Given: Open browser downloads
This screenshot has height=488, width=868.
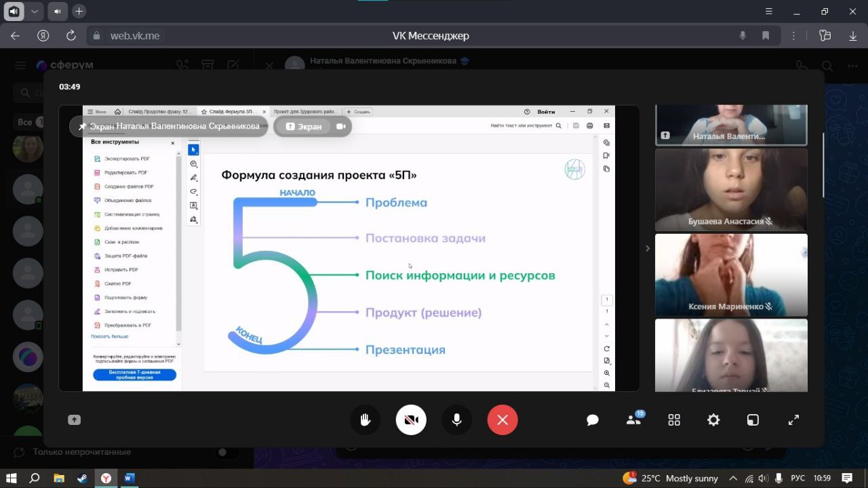Looking at the screenshot, I should (x=853, y=35).
